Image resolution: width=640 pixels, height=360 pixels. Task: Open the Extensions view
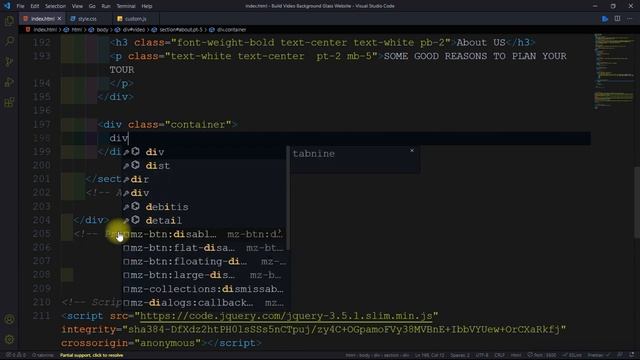click(x=9, y=102)
